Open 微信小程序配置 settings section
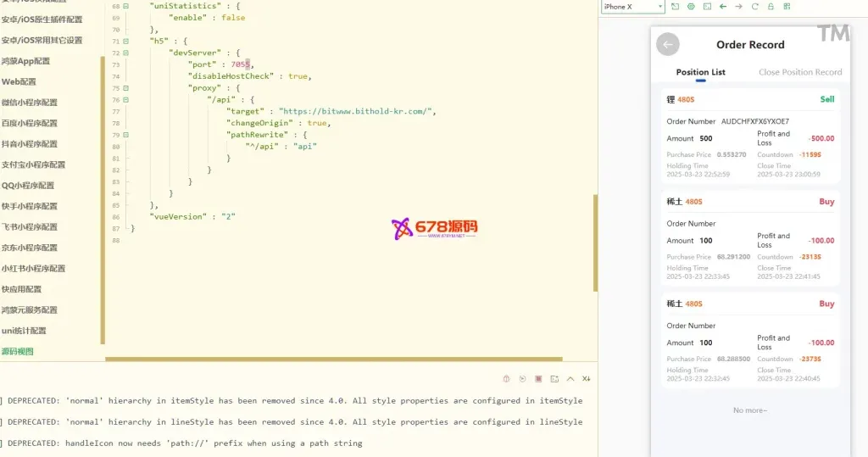 (x=30, y=103)
